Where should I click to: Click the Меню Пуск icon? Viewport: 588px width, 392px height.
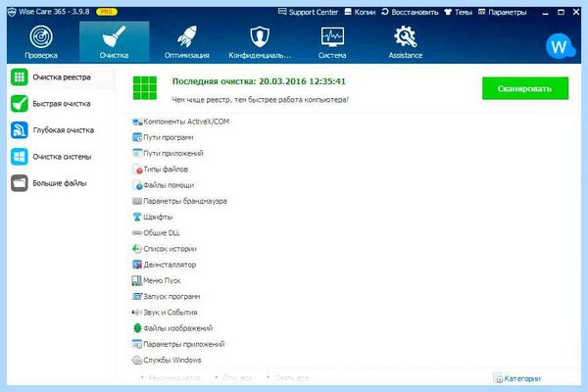click(x=137, y=280)
